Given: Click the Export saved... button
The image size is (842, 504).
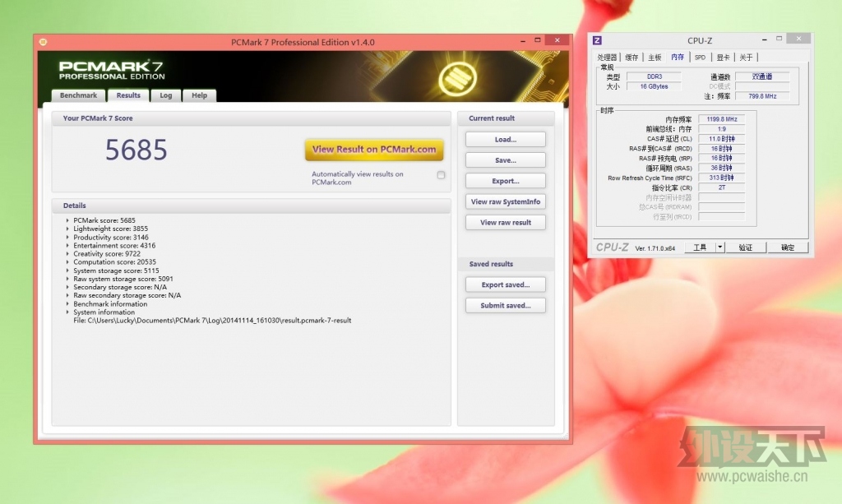Looking at the screenshot, I should [506, 284].
